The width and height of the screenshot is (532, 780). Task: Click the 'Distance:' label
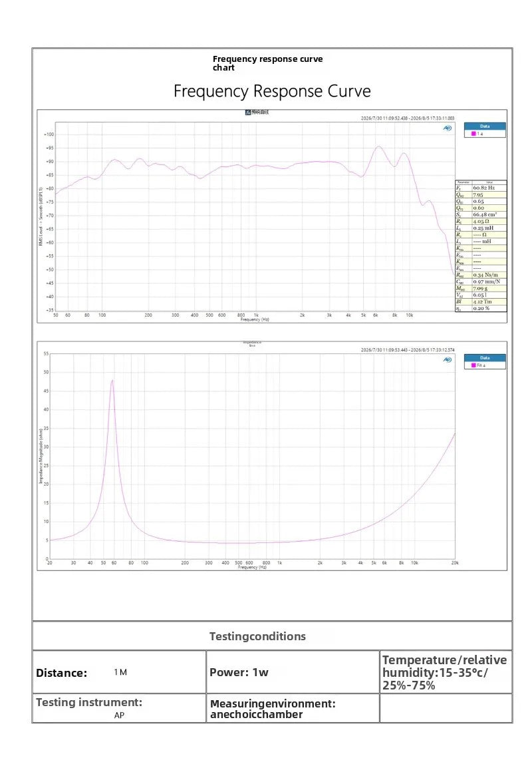click(x=62, y=673)
